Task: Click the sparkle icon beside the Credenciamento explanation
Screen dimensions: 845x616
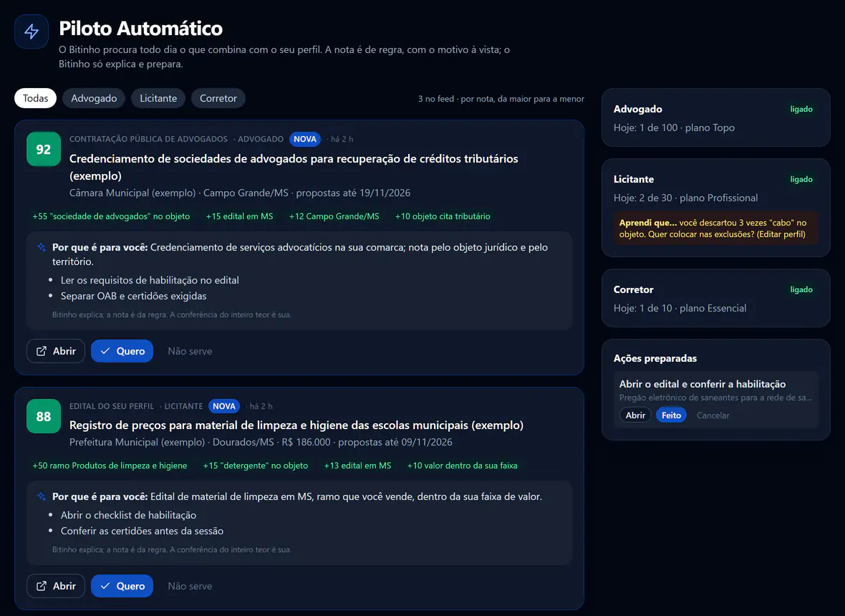Action: (42, 247)
